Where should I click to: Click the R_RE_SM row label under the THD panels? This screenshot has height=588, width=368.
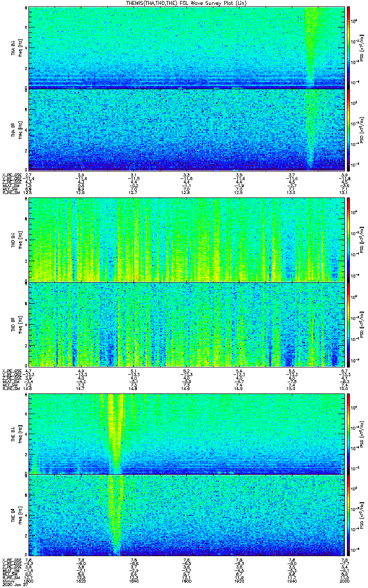click(11, 390)
